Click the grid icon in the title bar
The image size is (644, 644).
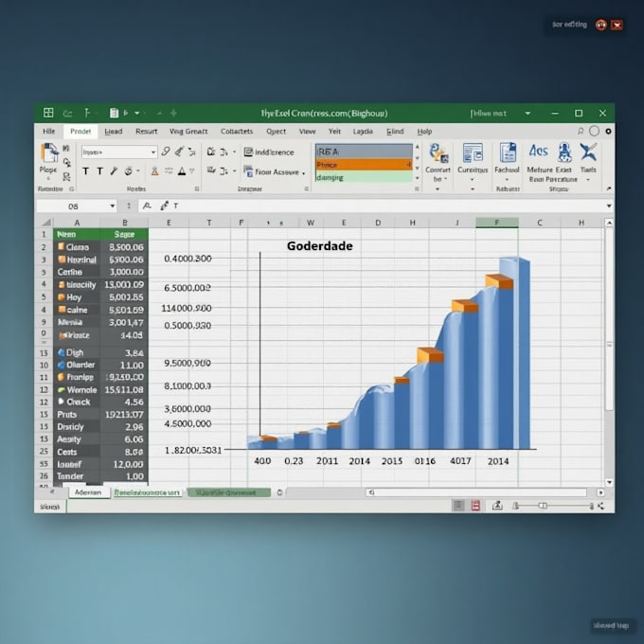[48, 113]
